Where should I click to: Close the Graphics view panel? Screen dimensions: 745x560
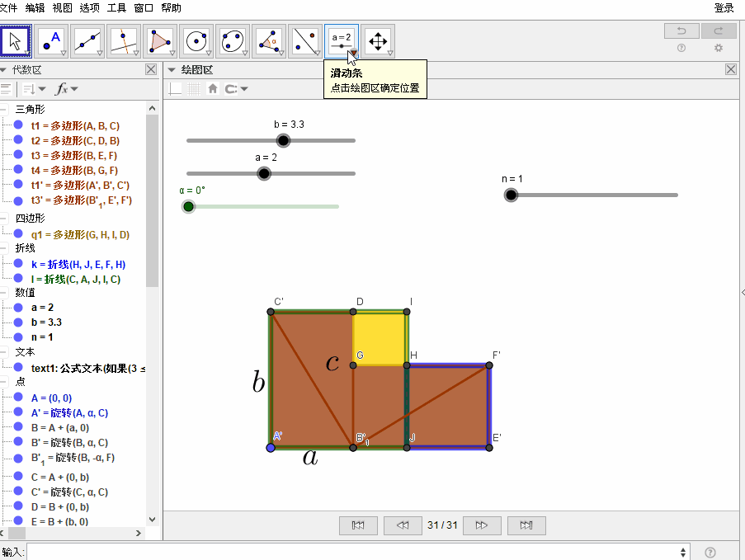[x=731, y=70]
